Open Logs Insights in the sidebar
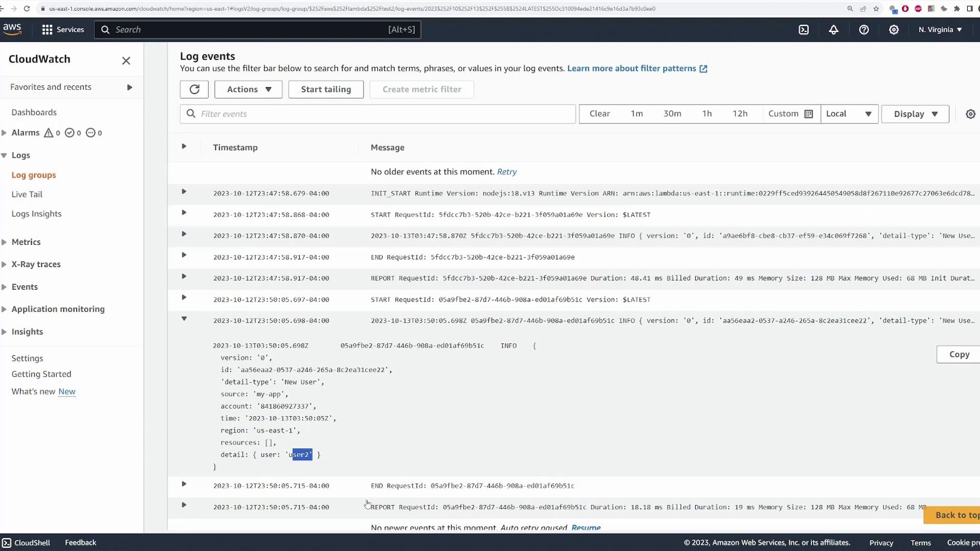This screenshot has height=551, width=980. pyautogui.click(x=36, y=214)
